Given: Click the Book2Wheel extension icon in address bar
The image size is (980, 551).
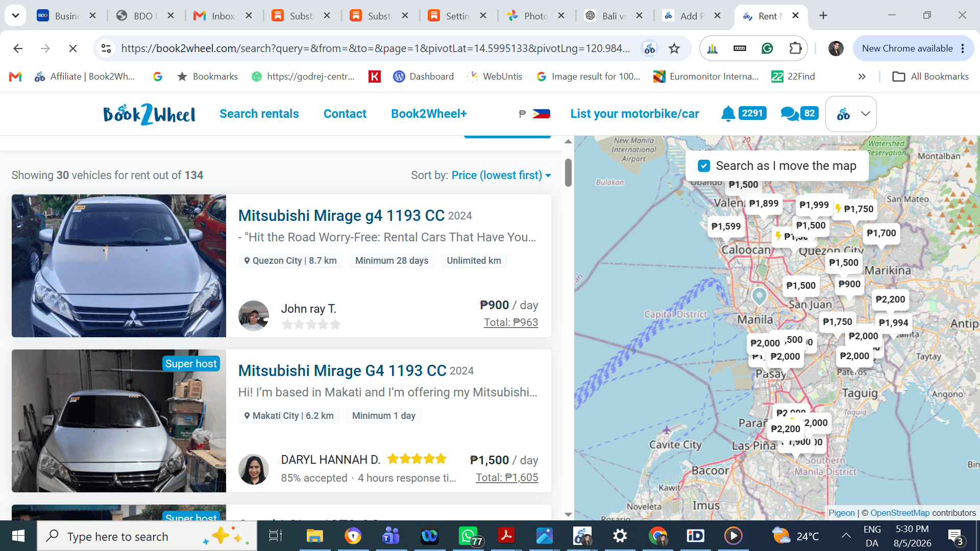Looking at the screenshot, I should pos(650,48).
